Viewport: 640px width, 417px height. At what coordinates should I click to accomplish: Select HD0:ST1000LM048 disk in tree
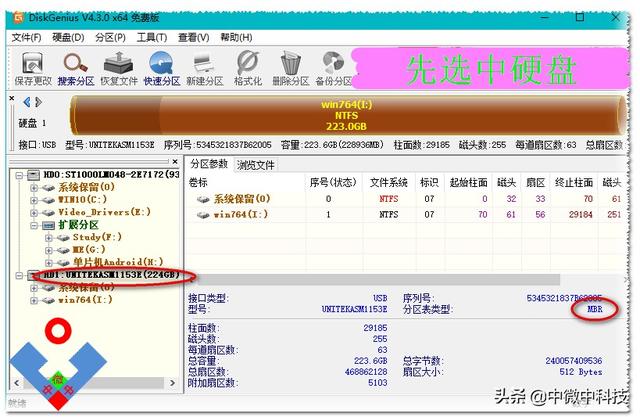pyautogui.click(x=111, y=175)
